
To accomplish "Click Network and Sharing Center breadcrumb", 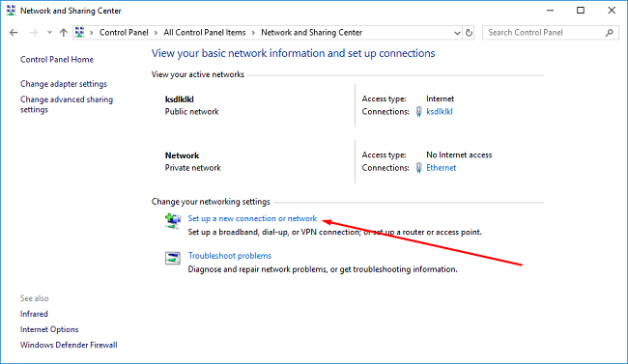I will [312, 33].
